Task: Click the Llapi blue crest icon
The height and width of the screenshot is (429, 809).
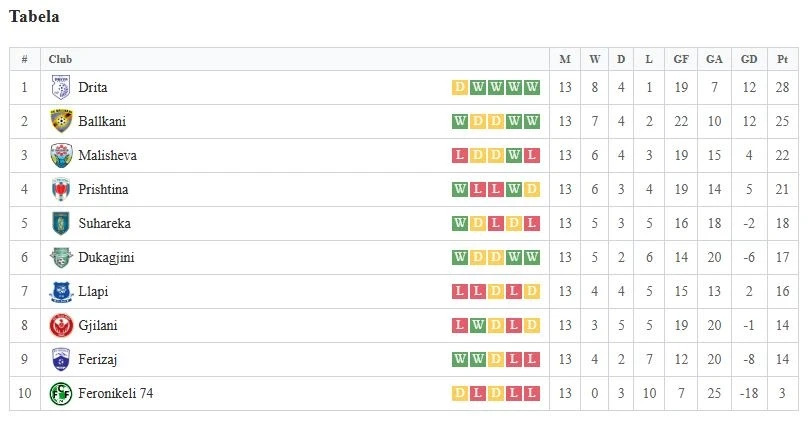Action: [61, 292]
